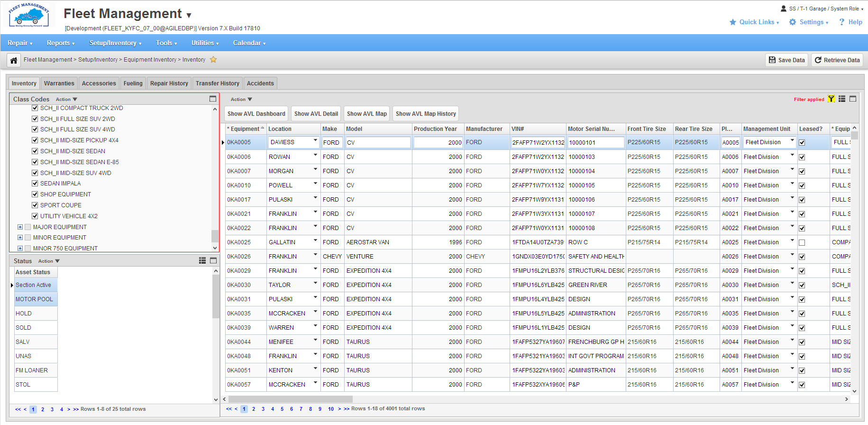Click the equipment grid horizontal scrollbar
Image resolution: width=868 pixels, height=425 pixels.
291,399
